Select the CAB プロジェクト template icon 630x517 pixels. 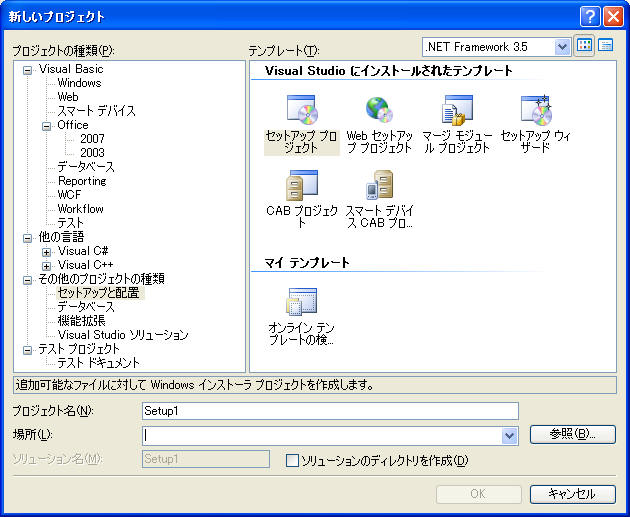[302, 185]
